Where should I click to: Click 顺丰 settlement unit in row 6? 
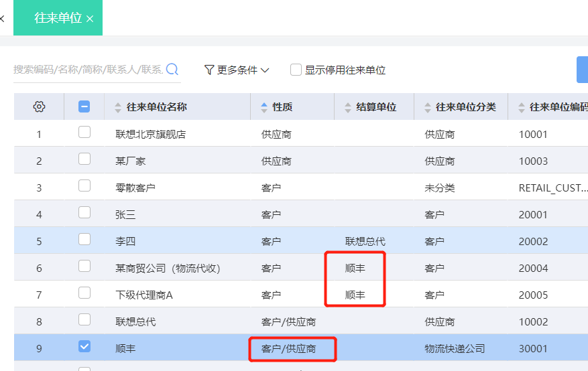355,269
